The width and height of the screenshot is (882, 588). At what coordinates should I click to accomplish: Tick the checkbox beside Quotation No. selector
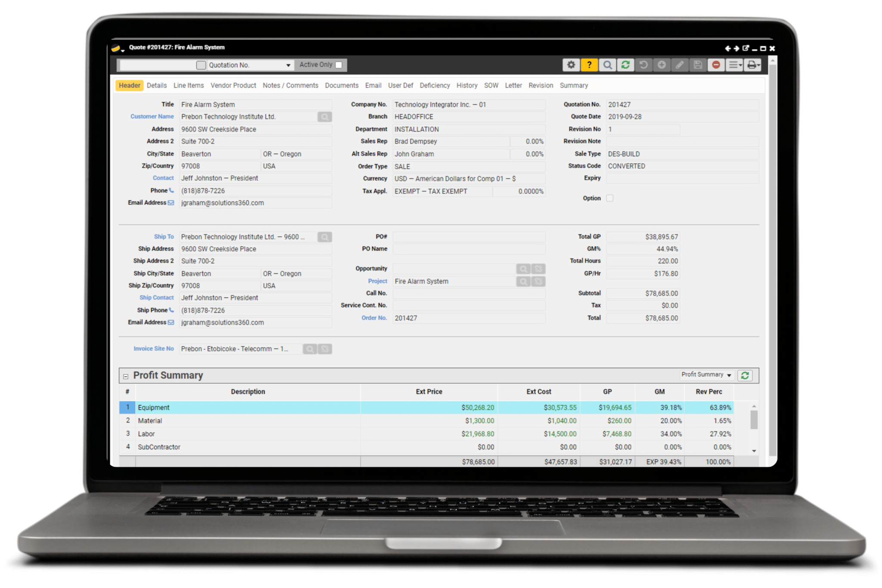(201, 65)
